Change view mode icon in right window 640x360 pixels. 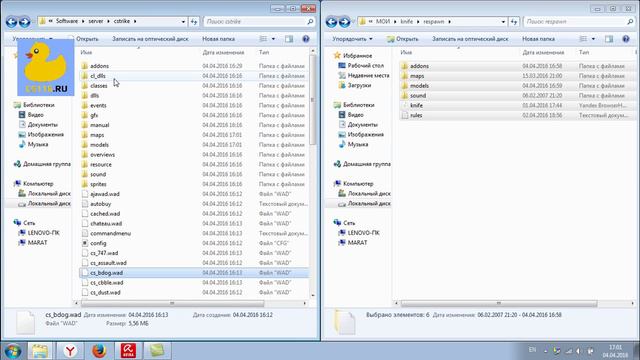pos(583,39)
